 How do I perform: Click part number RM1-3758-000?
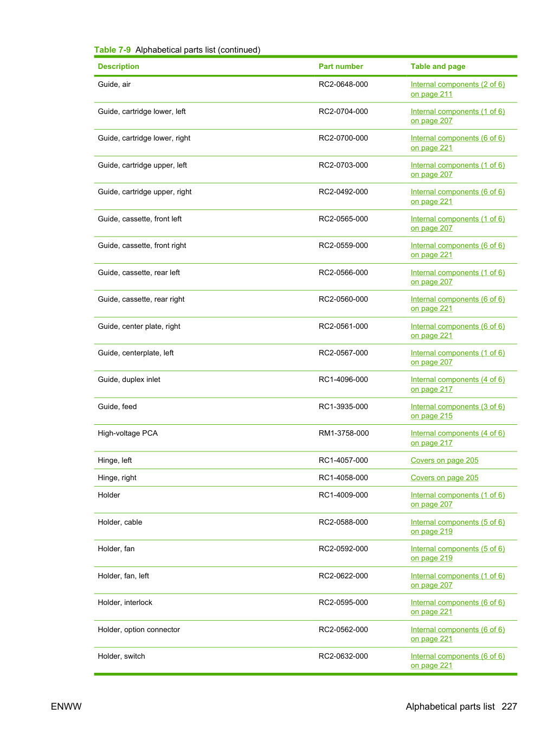[x=344, y=433]
